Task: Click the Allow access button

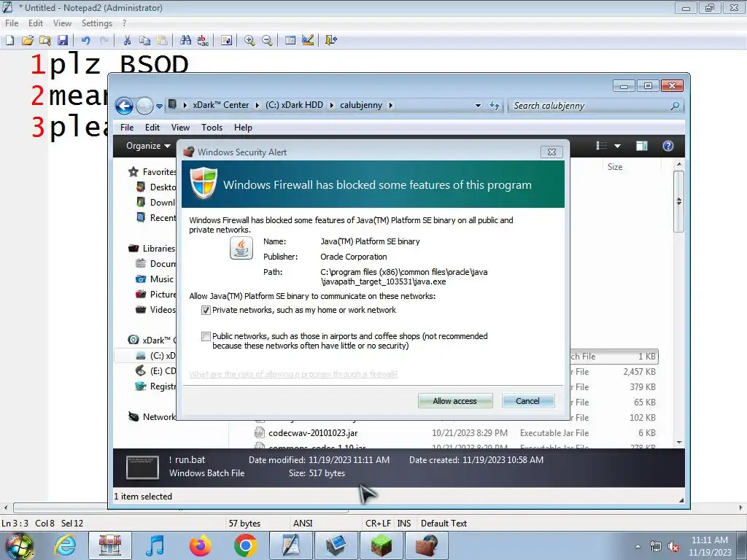Action: click(x=455, y=401)
